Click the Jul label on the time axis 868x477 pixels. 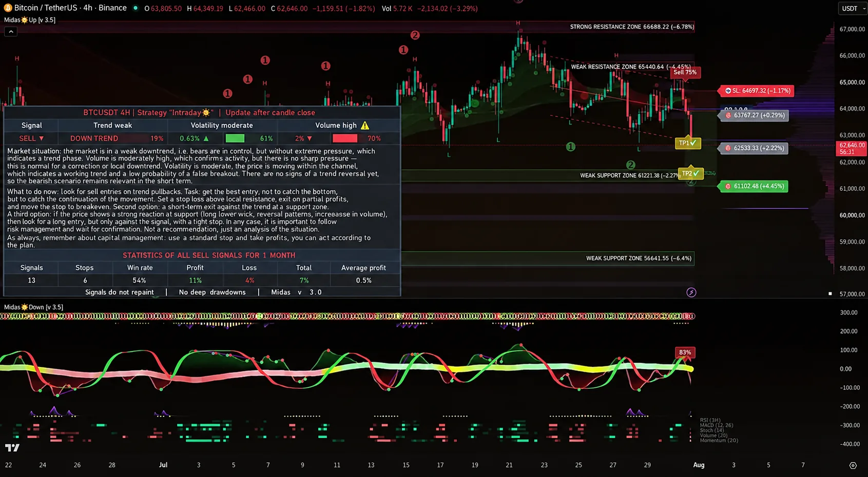click(163, 465)
